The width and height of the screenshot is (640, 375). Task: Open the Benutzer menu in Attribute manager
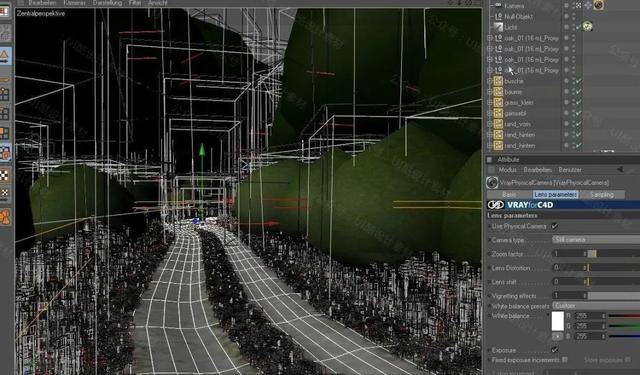(x=570, y=169)
